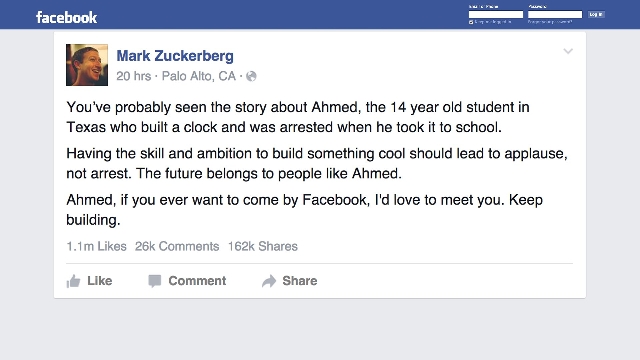Image resolution: width=640 pixels, height=360 pixels.
Task: Expand the post options chevron
Action: 568,51
